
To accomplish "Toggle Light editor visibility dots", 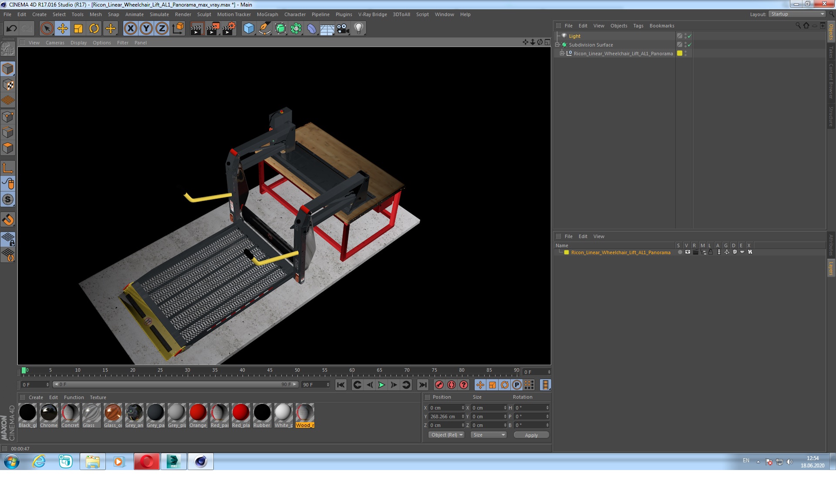I will click(x=685, y=36).
